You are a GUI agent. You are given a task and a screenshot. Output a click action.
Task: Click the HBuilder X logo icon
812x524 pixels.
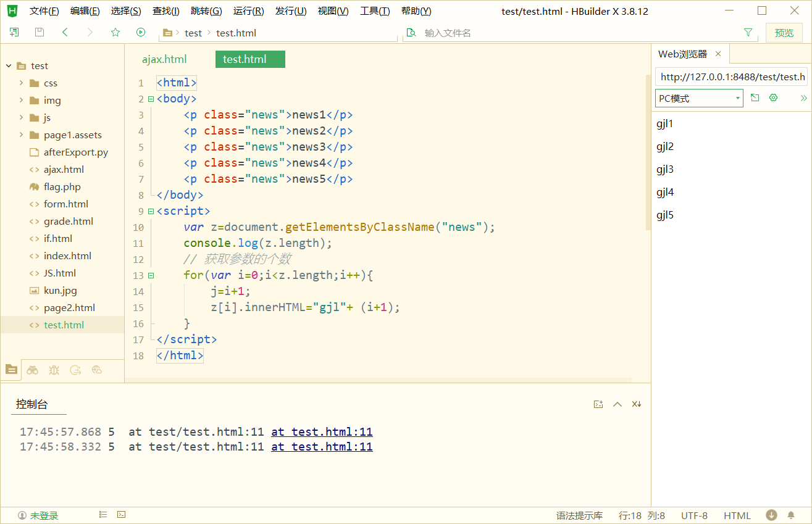(x=12, y=10)
